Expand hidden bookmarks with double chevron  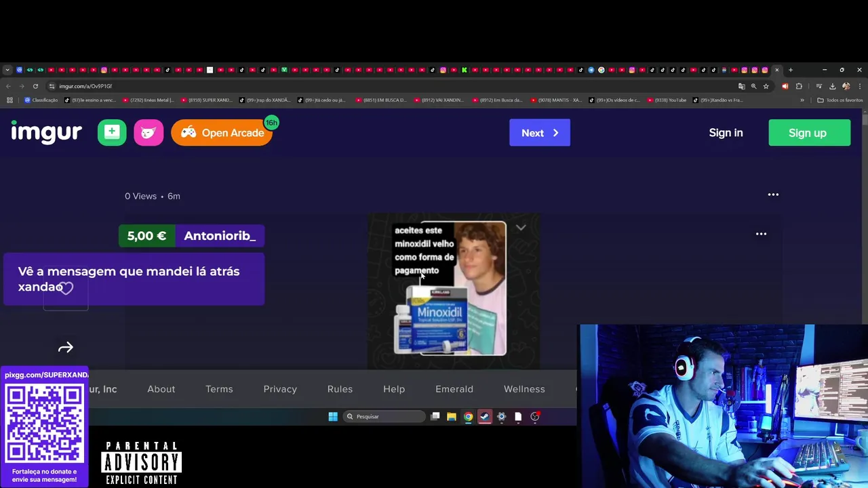(802, 100)
